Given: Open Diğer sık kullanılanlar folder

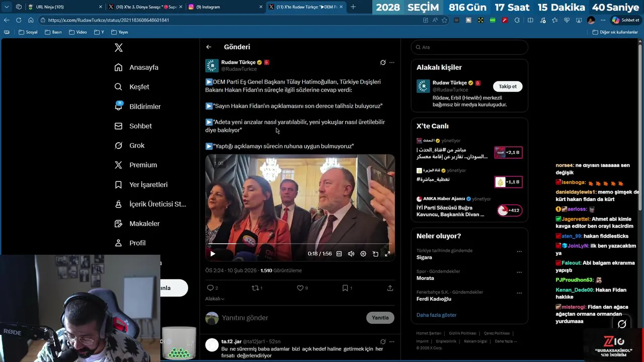Looking at the screenshot, I should [615, 32].
